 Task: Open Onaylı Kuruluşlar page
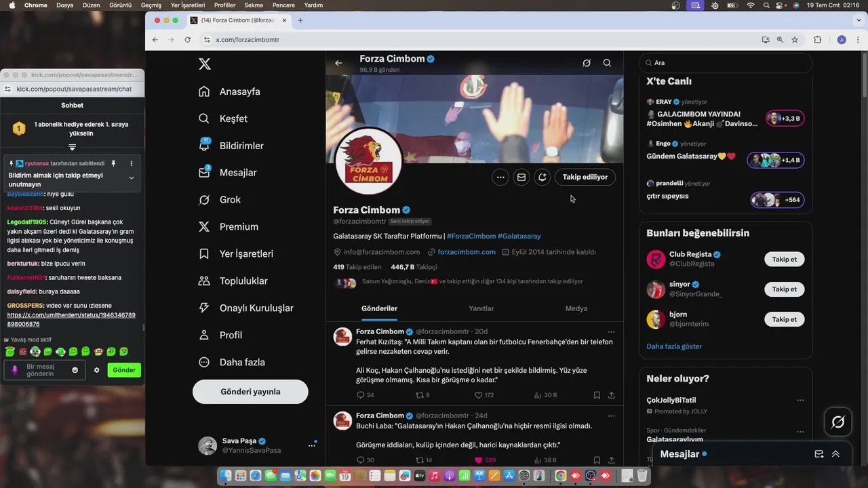pos(246,308)
